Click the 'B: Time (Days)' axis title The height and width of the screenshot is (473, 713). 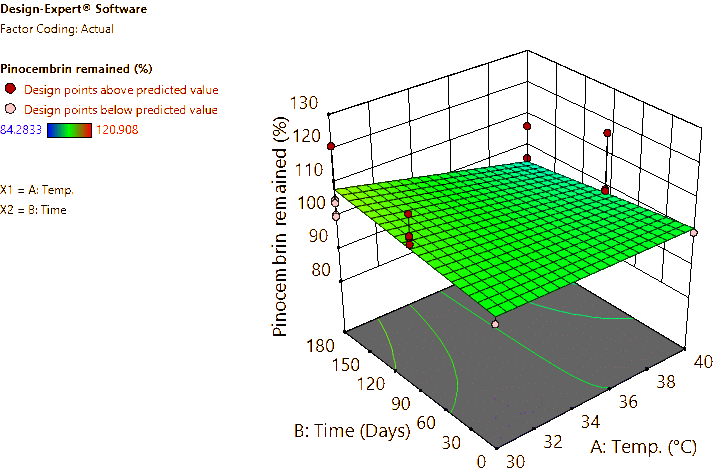[353, 431]
